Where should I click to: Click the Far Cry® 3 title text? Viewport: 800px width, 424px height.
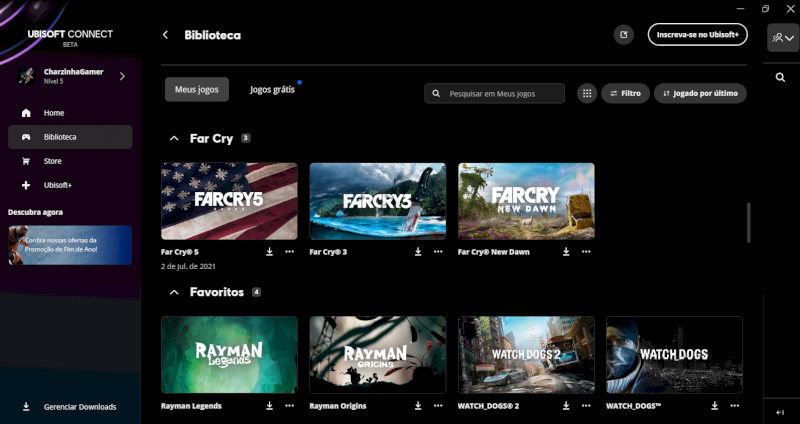click(x=328, y=252)
